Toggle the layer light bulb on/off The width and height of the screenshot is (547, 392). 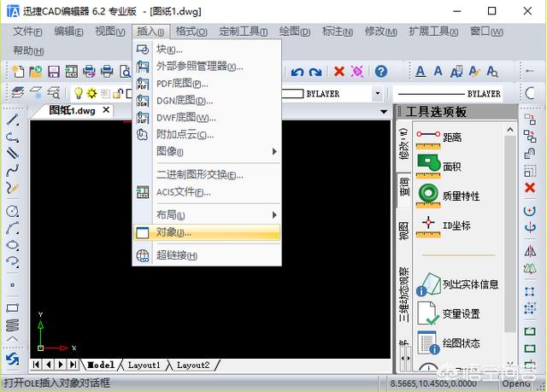79,93
